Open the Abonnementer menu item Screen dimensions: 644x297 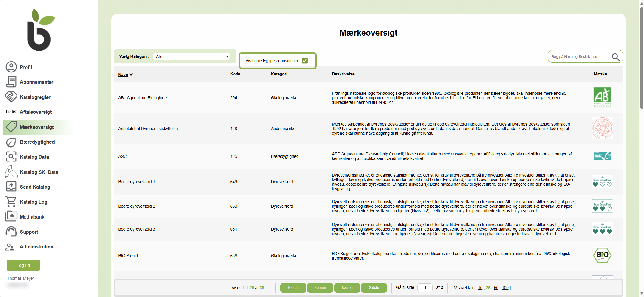coord(36,82)
